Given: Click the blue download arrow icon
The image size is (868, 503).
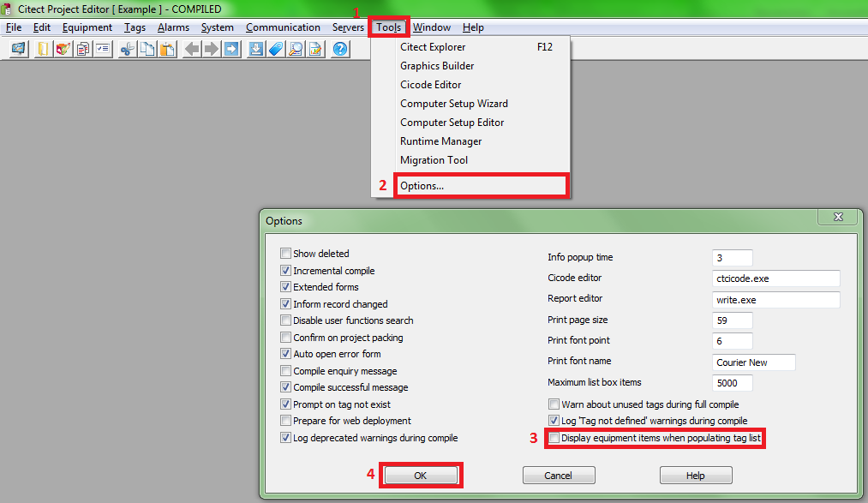Looking at the screenshot, I should 255,49.
